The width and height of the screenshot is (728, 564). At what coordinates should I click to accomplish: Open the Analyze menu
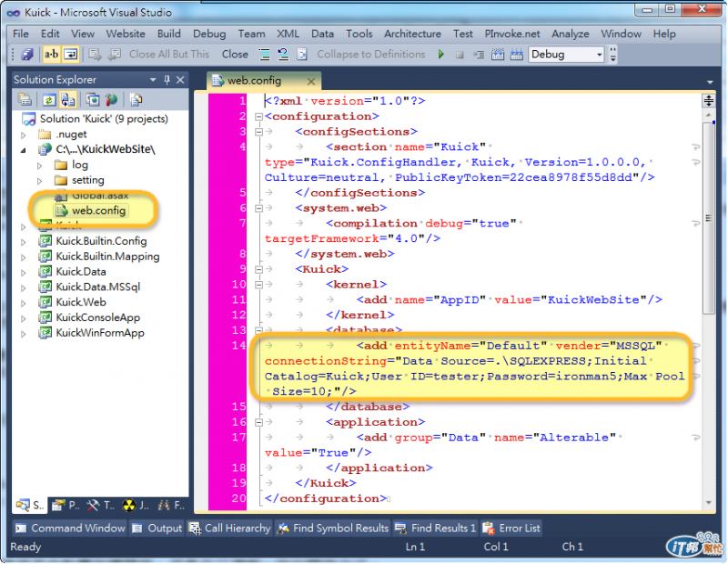tap(571, 34)
